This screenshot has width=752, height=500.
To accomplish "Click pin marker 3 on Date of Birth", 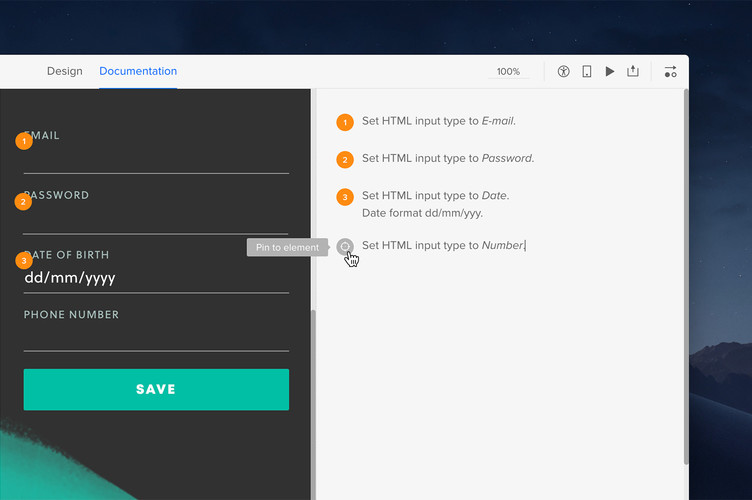I will pyautogui.click(x=24, y=260).
